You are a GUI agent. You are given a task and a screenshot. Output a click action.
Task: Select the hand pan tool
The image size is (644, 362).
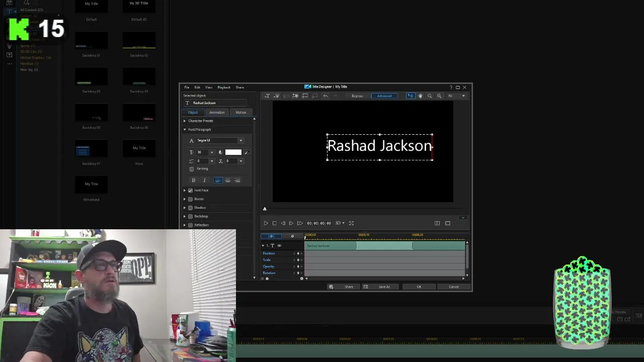[x=420, y=96]
